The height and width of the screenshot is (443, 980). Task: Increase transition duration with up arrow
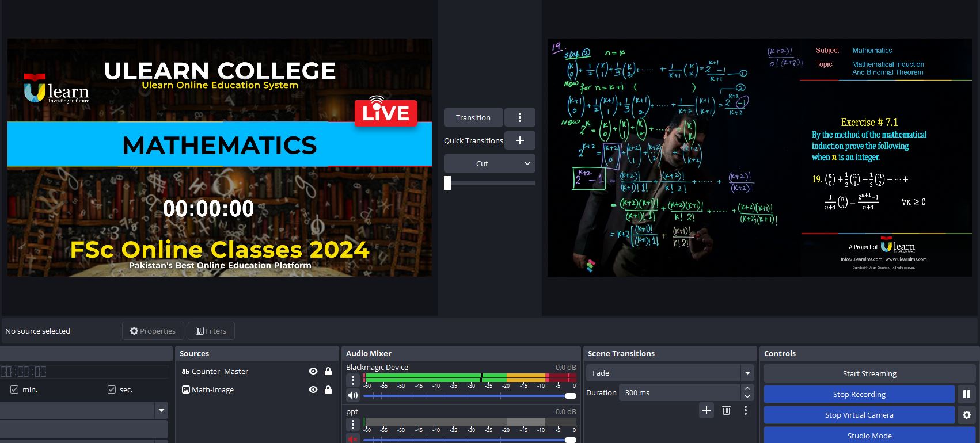[747, 389]
